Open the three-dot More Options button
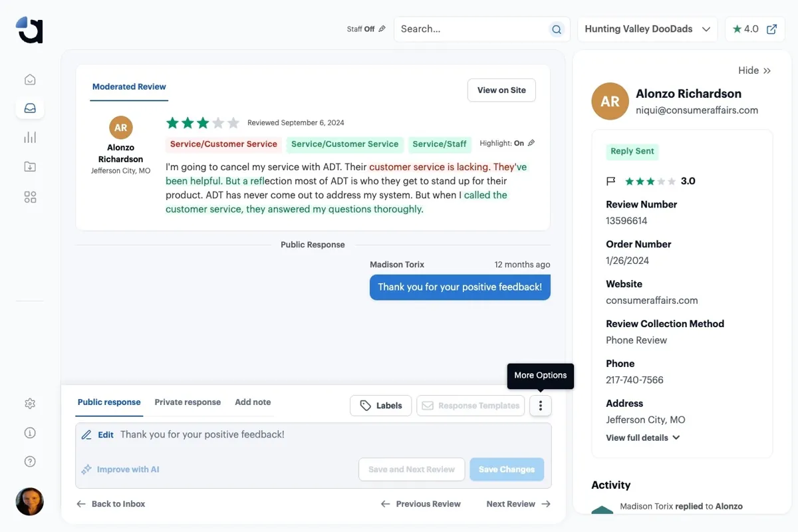 pos(541,406)
